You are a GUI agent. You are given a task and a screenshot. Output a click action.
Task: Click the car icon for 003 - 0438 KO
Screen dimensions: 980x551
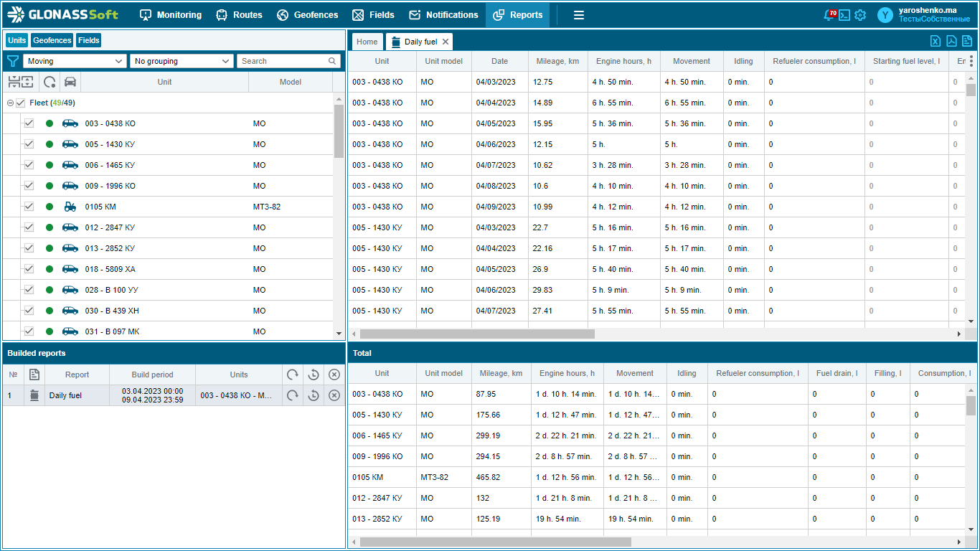point(70,123)
